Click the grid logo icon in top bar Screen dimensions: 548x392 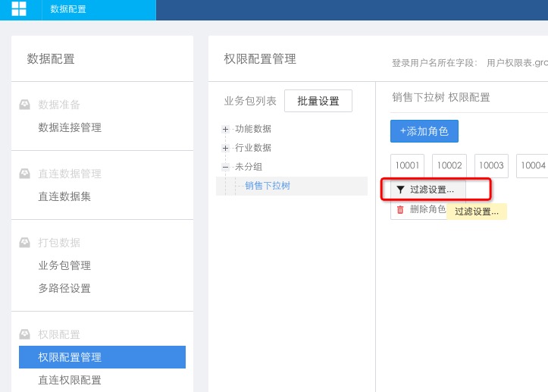[x=19, y=9]
